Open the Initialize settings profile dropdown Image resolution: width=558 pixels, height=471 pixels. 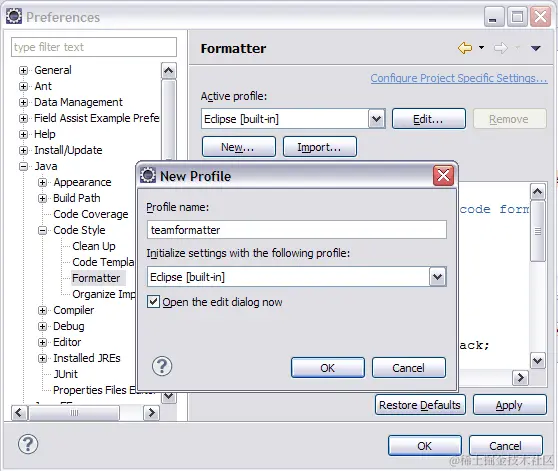437,277
